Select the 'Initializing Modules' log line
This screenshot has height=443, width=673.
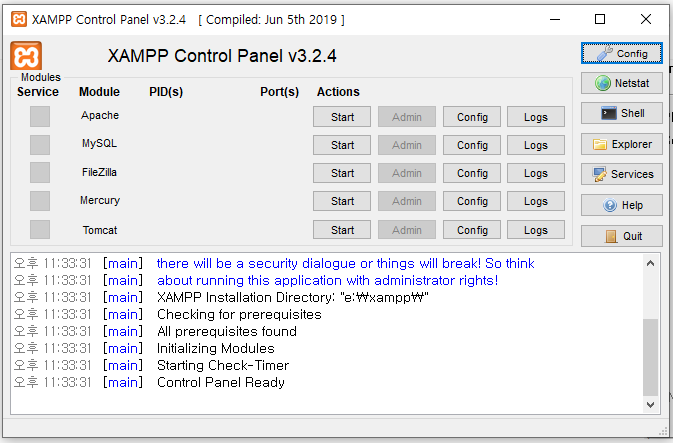tap(144, 348)
